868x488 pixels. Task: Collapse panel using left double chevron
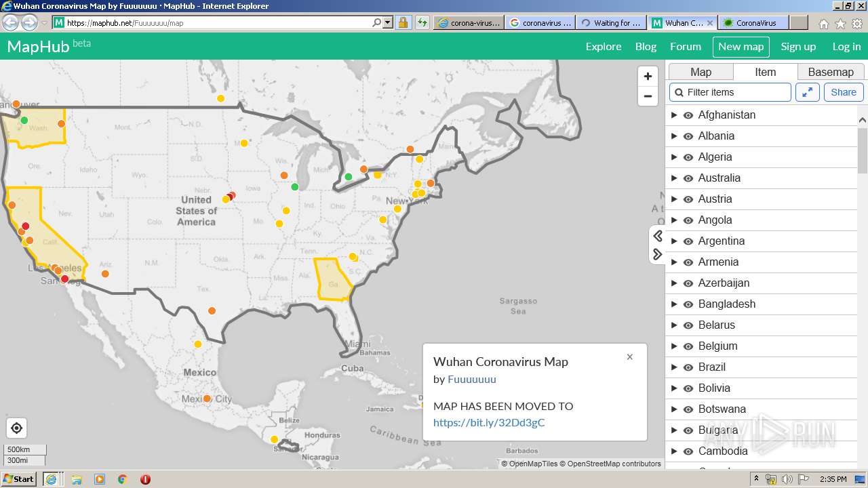658,236
